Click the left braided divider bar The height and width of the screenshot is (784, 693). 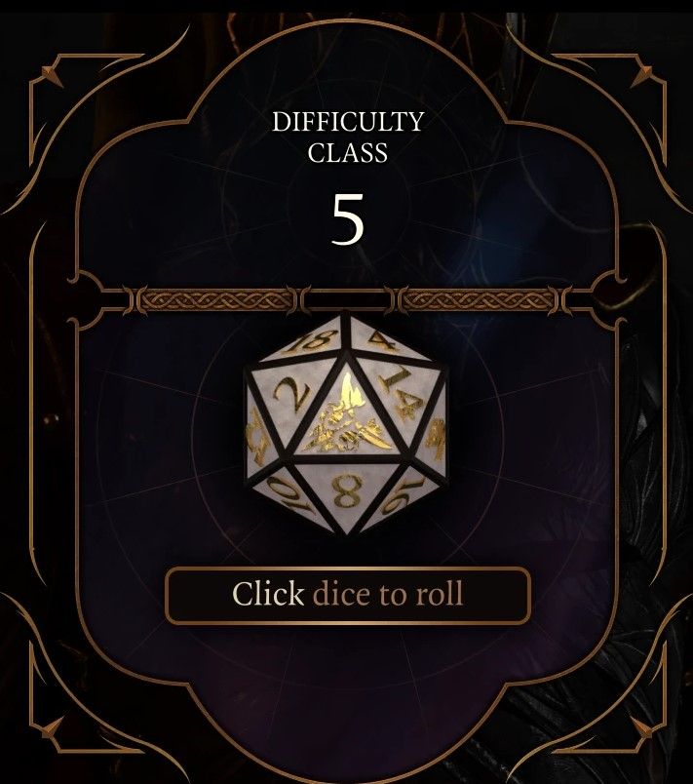click(x=213, y=300)
